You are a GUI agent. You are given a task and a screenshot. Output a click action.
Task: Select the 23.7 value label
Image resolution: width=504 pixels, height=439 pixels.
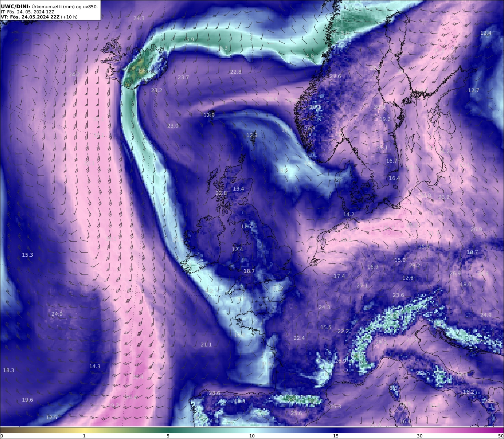click(x=183, y=78)
